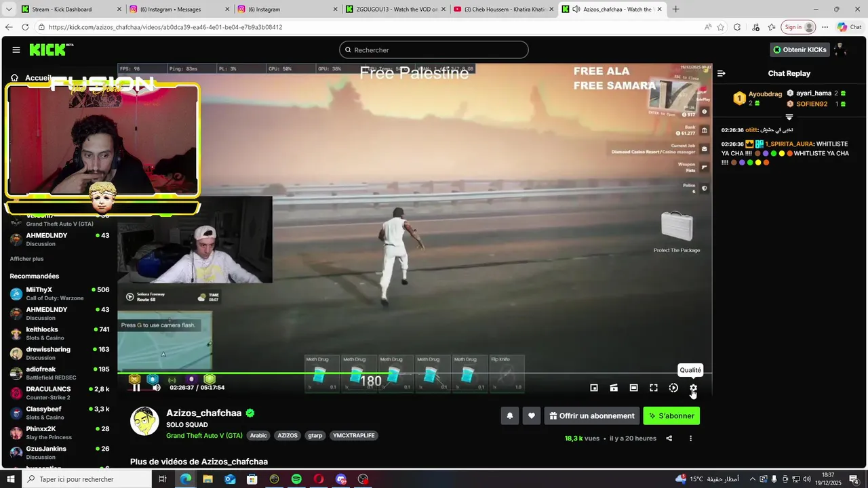Collapse the Chat Replay panel
Image resolution: width=868 pixels, height=488 pixels.
(x=722, y=73)
